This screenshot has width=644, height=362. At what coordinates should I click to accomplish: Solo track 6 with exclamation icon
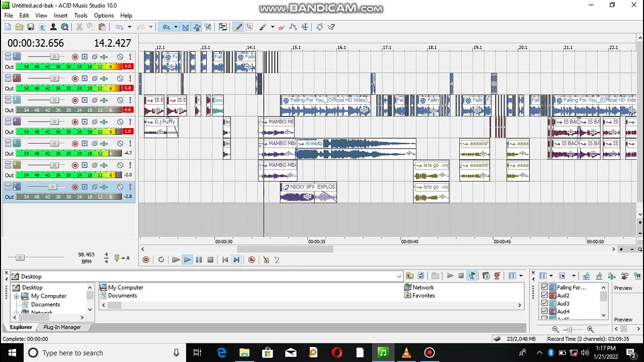(130, 165)
